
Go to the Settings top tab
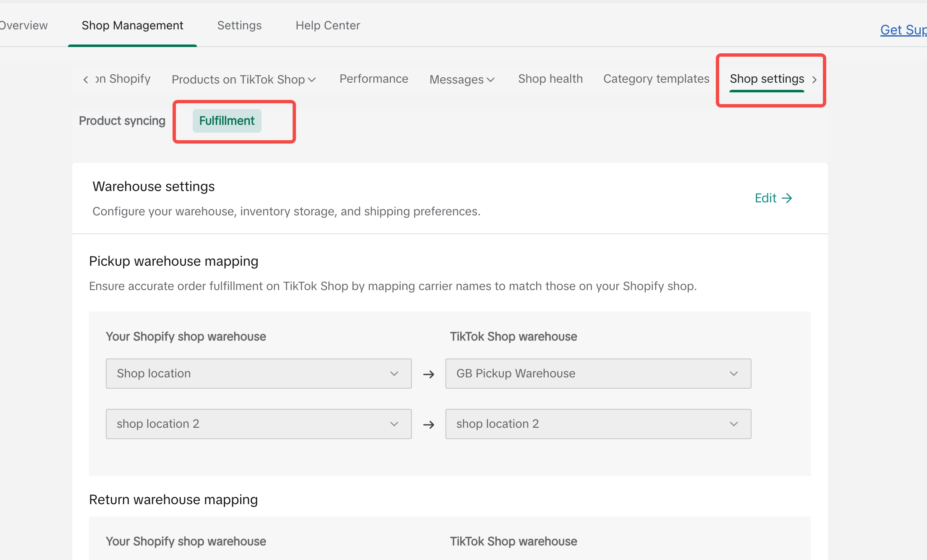(239, 26)
